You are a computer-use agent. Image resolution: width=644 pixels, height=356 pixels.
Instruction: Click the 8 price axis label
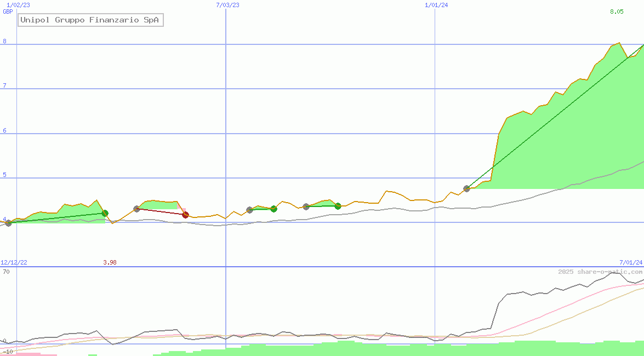pyautogui.click(x=4, y=41)
